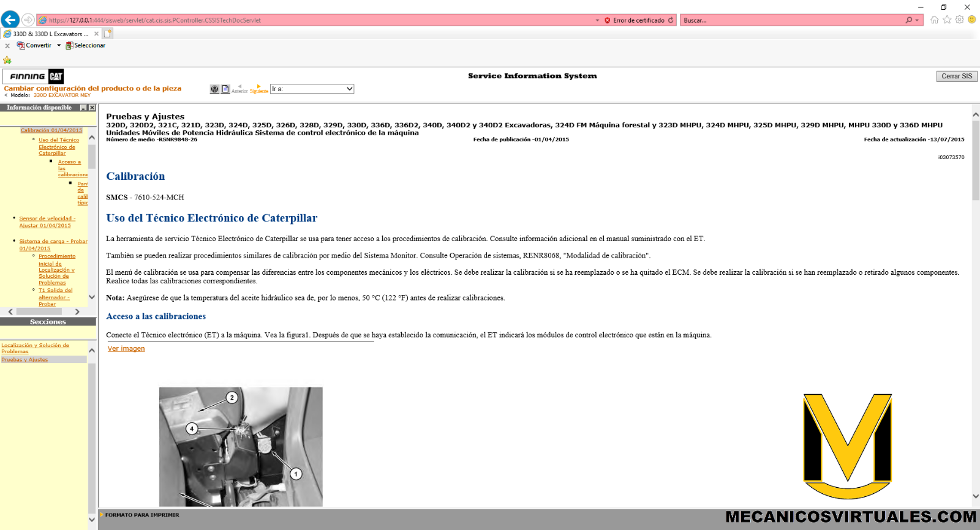Image resolution: width=980 pixels, height=530 pixels.
Task: Click the Finning CAT logo
Action: coord(33,77)
